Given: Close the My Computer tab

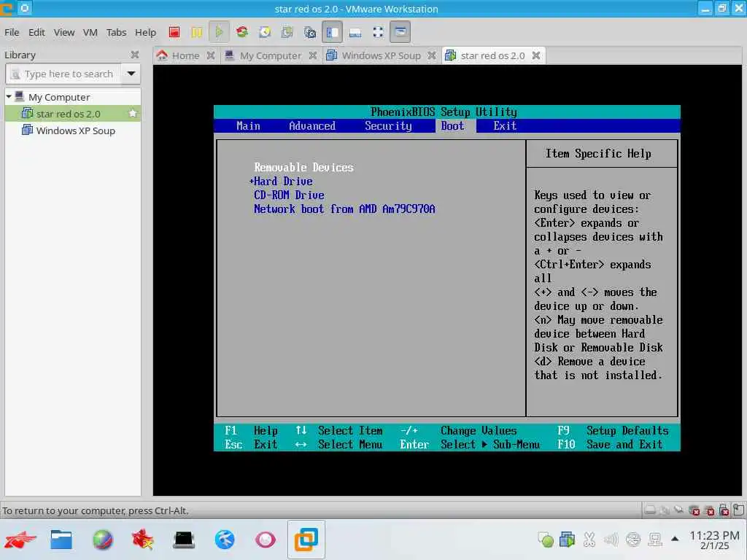Looking at the screenshot, I should pos(312,55).
